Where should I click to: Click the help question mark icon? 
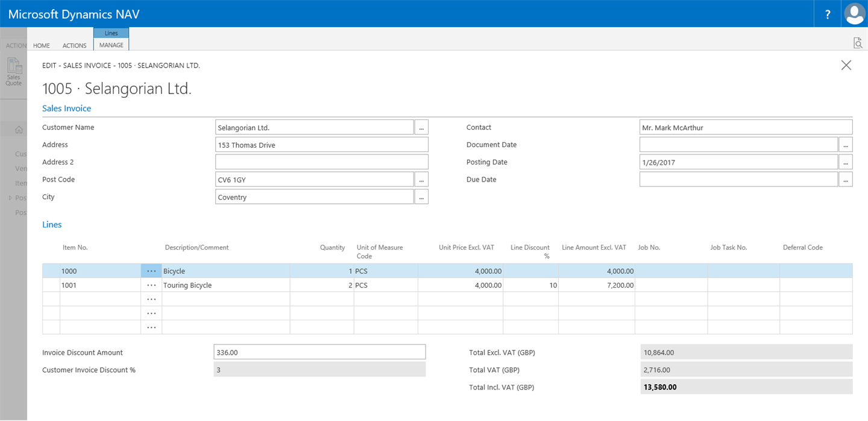coord(828,14)
